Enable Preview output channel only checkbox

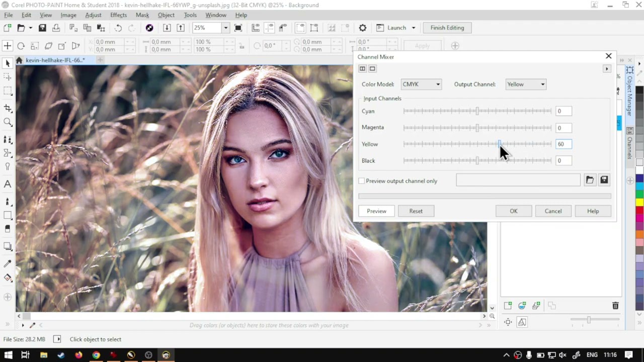(362, 181)
